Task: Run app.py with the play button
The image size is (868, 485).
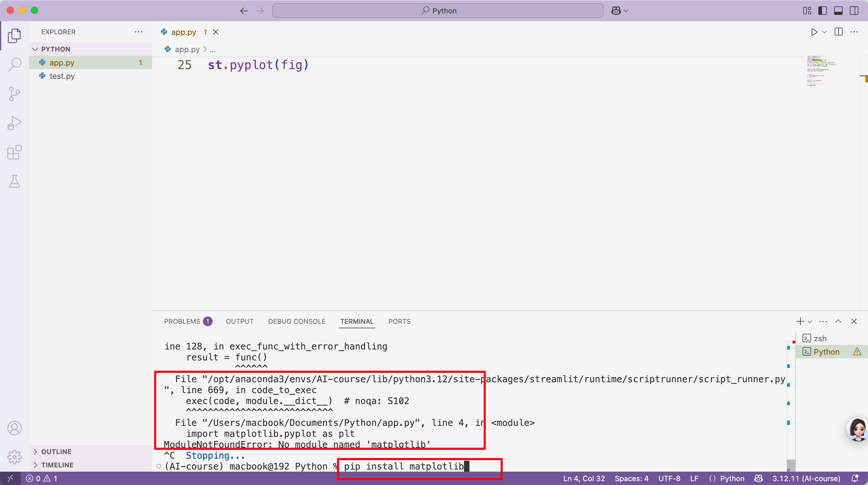Action: [814, 32]
